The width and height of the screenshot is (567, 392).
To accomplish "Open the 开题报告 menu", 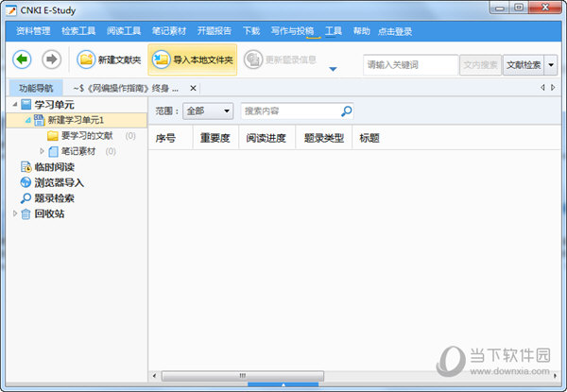I will [215, 31].
